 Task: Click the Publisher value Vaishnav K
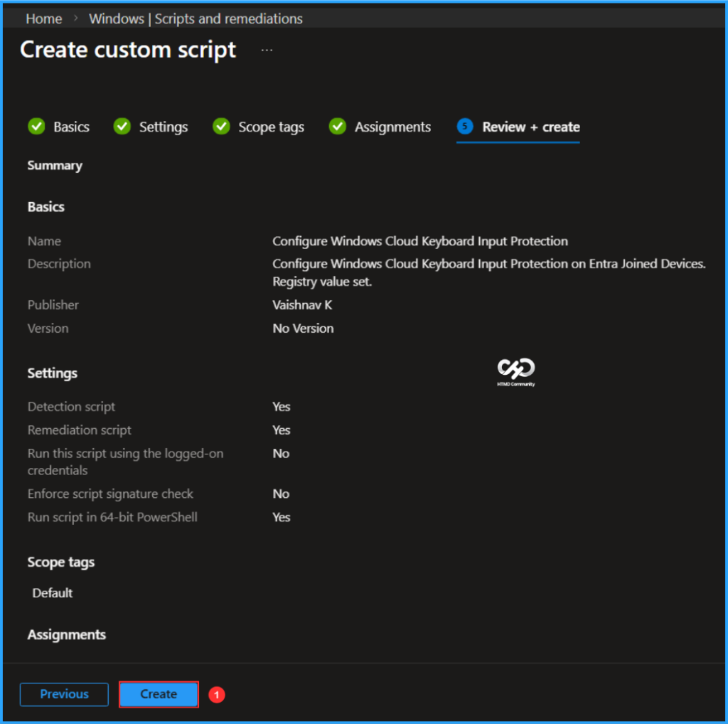point(302,304)
